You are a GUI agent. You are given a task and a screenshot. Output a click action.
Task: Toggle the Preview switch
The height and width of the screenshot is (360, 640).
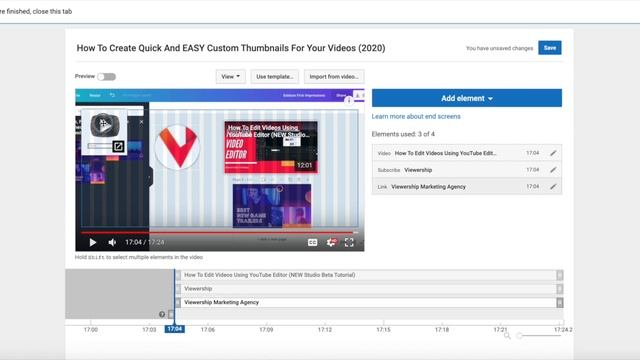click(107, 77)
